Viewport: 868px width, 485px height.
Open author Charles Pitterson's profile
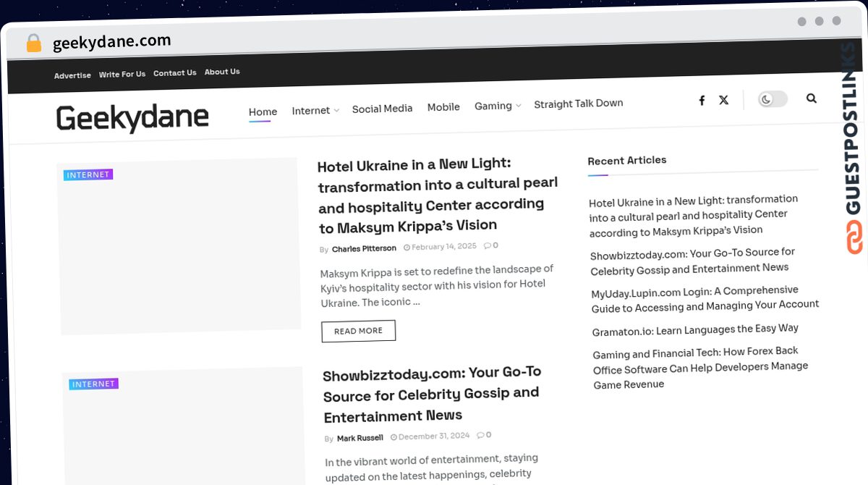[364, 248]
